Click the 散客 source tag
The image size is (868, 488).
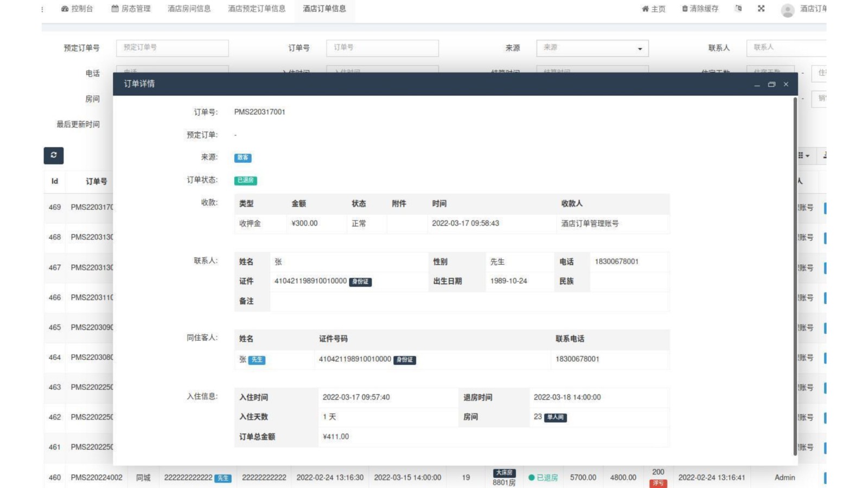(x=243, y=158)
